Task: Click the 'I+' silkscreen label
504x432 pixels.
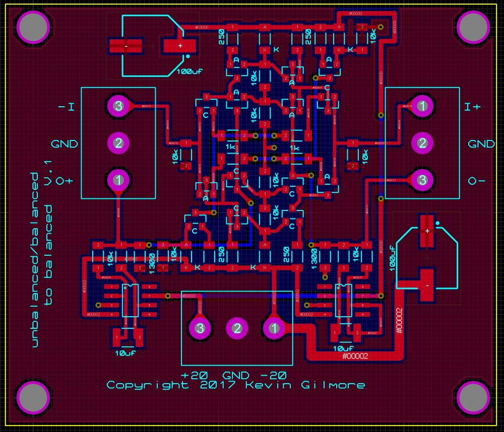Action: click(473, 107)
